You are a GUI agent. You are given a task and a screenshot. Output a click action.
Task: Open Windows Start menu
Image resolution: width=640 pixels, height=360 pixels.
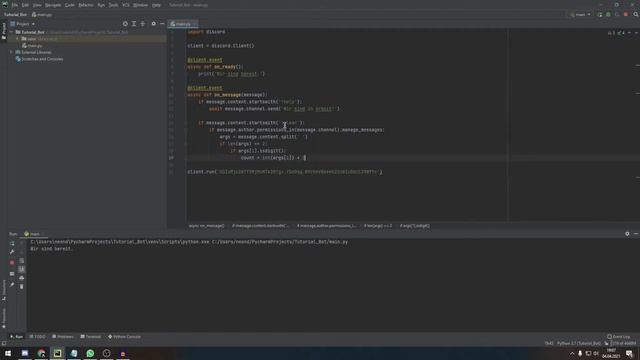point(8,353)
